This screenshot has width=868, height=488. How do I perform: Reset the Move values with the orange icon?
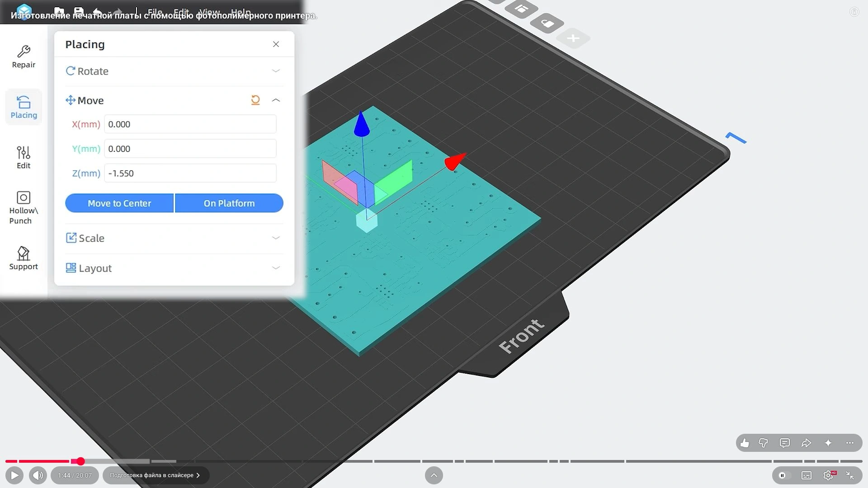coord(255,100)
